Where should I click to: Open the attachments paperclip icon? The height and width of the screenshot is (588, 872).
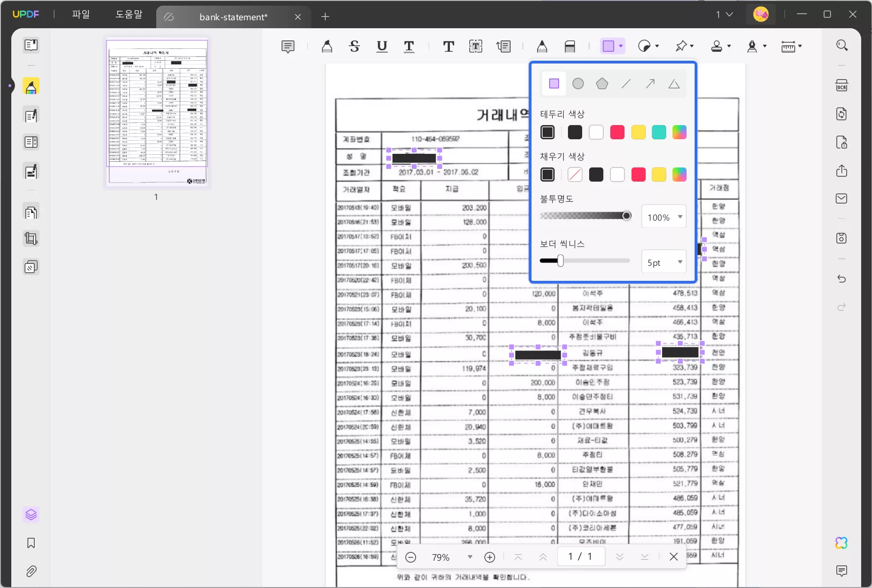point(31,572)
